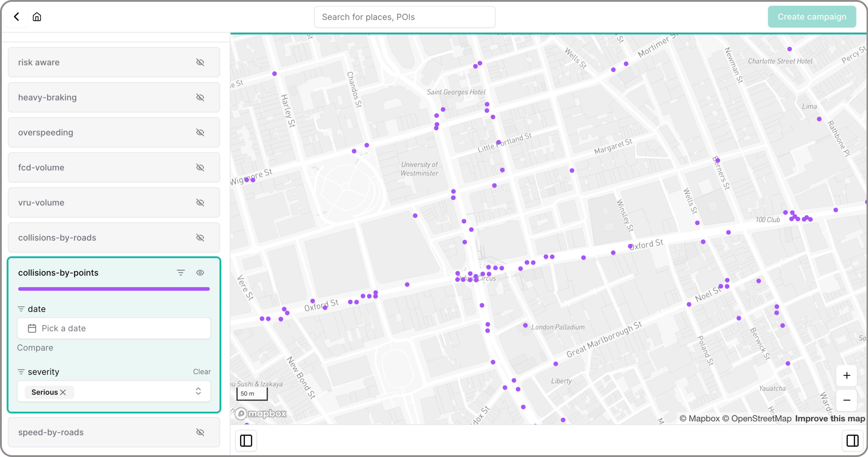Viewport: 868px width, 457px height.
Task: Hide the collisions-by-points layer
Action: [200, 273]
